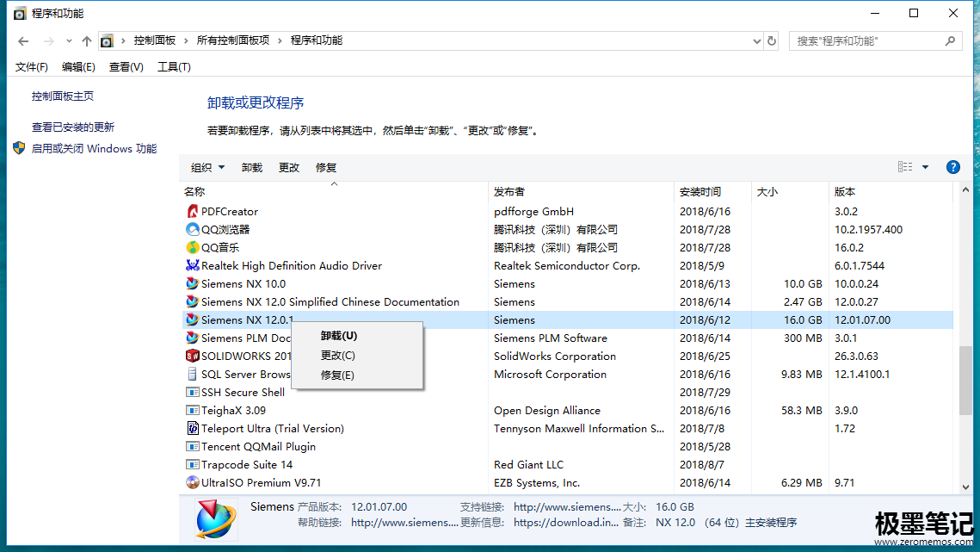The image size is (980, 552).
Task: Open help with the blue question mark
Action: tap(953, 167)
